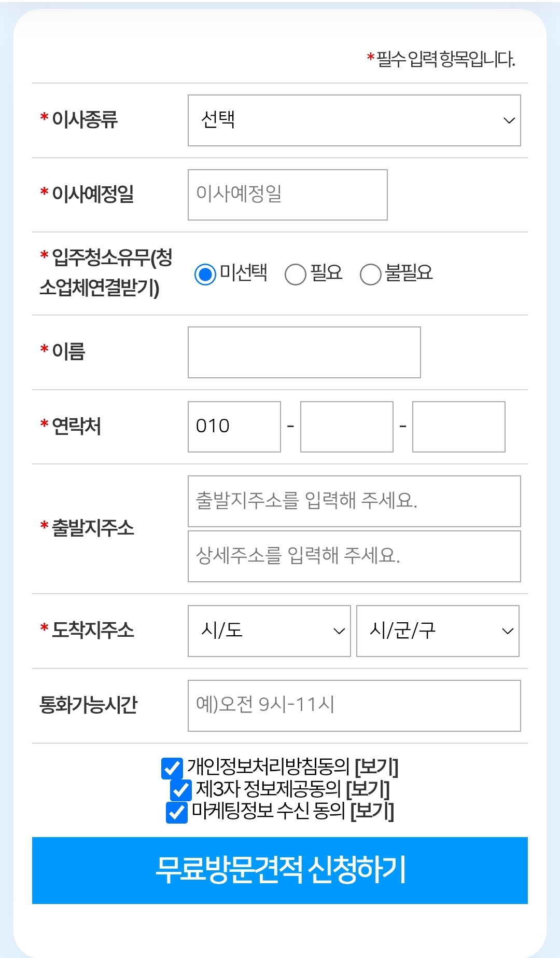Select the 미선택 radio button
The height and width of the screenshot is (958, 560).
pyautogui.click(x=205, y=274)
